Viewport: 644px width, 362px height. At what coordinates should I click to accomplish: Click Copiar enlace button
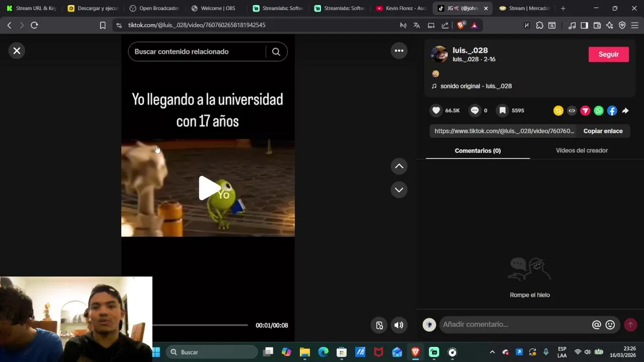(603, 131)
